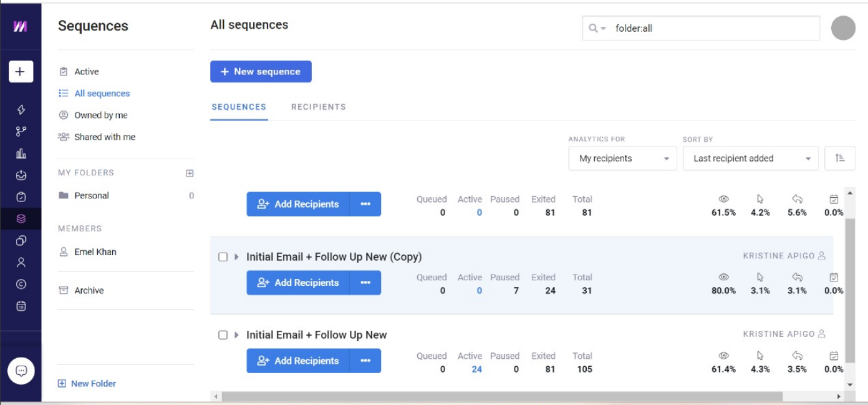Open the chat support bubble icon
The width and height of the screenshot is (868, 405).
(x=21, y=371)
